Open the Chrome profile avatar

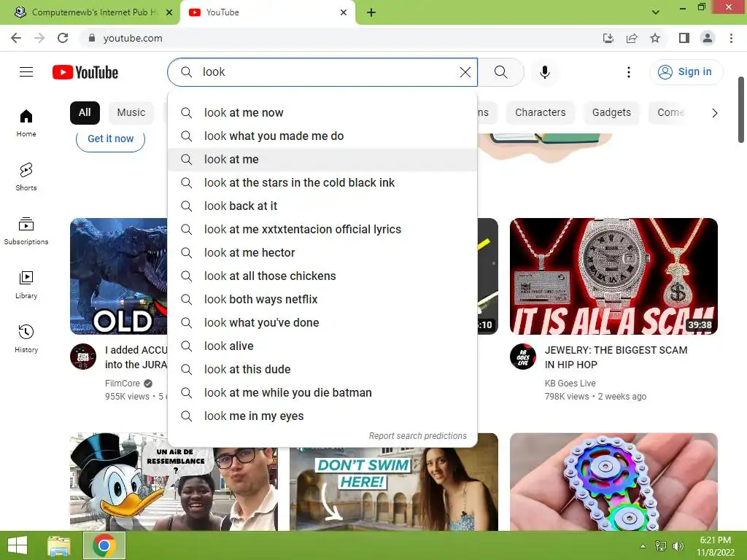(x=708, y=38)
